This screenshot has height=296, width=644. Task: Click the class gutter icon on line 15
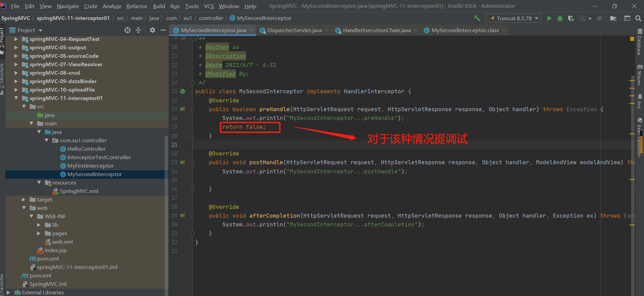tap(183, 91)
